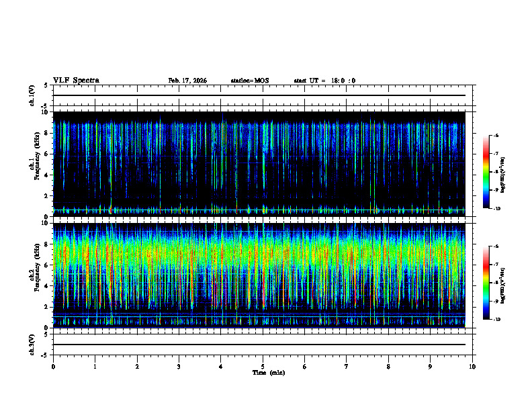This screenshot has width=532, height=411.
Task: Click the ch.2 spectrogram color scale bar
Action: (486, 283)
